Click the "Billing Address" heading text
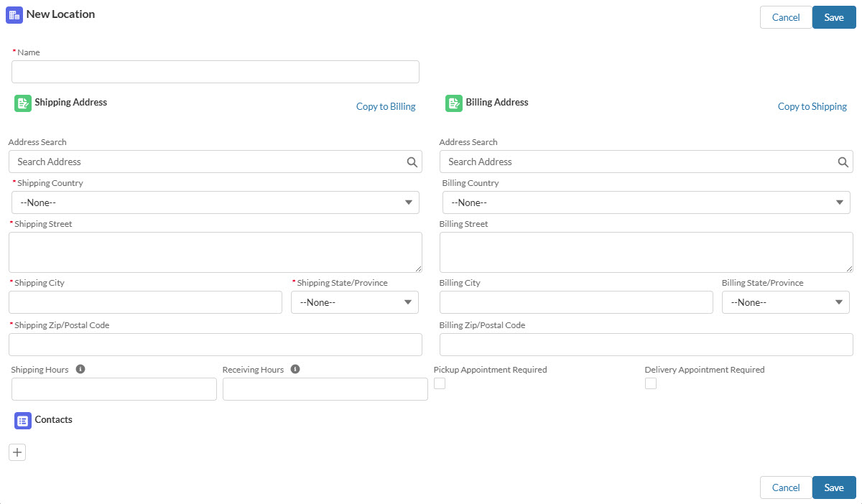Viewport: 862px width, 504px height. coord(497,102)
